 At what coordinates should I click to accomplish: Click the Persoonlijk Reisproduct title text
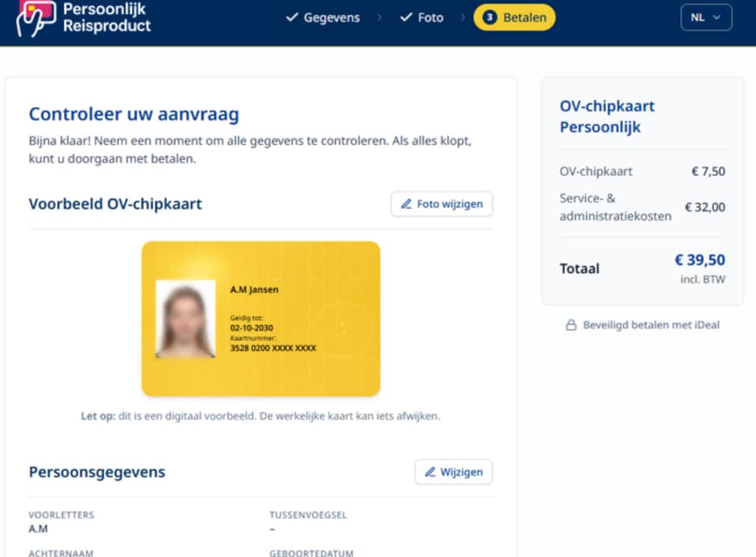106,17
